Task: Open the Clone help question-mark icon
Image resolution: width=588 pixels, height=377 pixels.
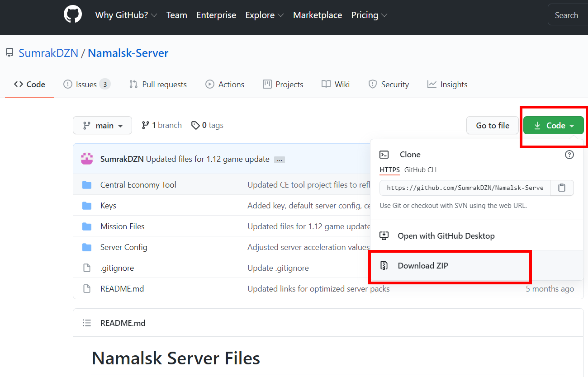Action: (569, 155)
